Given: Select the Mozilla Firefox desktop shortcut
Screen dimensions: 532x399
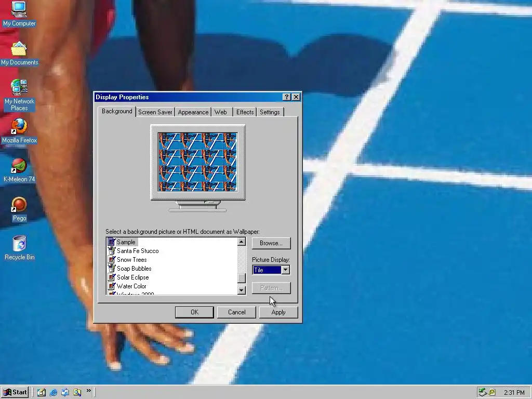Looking at the screenshot, I should pos(19,131).
